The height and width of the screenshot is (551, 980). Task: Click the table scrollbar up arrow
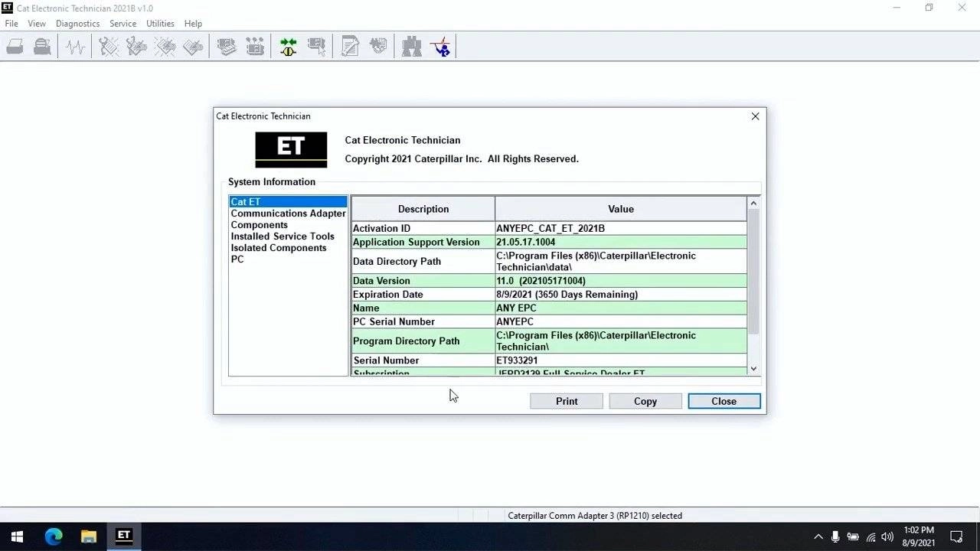(x=753, y=203)
